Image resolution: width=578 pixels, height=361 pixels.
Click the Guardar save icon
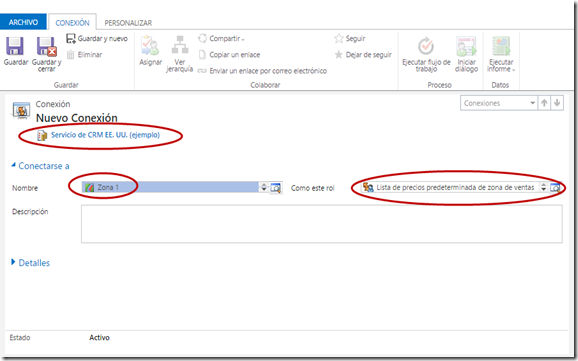15,46
